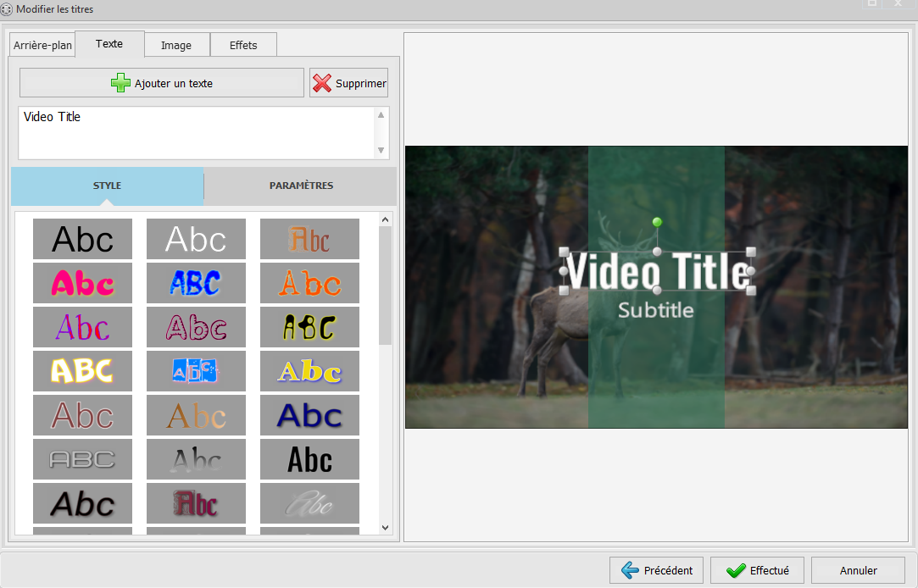The height and width of the screenshot is (588, 918).
Task: Switch to the Arrière-plan tab
Action: click(42, 45)
